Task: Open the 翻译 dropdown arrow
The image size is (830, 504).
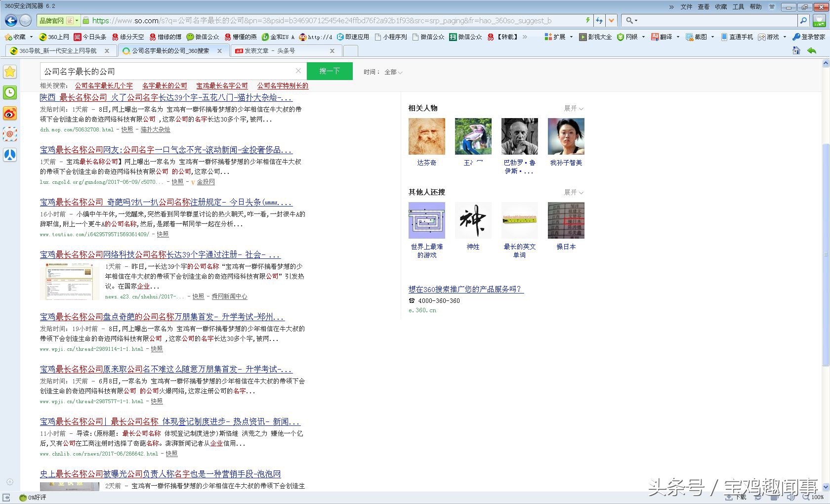Action: coord(678,37)
